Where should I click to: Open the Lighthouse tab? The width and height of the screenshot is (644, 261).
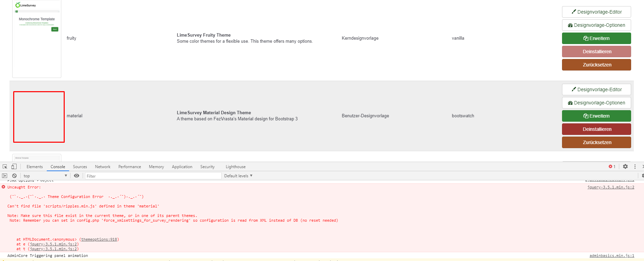pyautogui.click(x=236, y=167)
